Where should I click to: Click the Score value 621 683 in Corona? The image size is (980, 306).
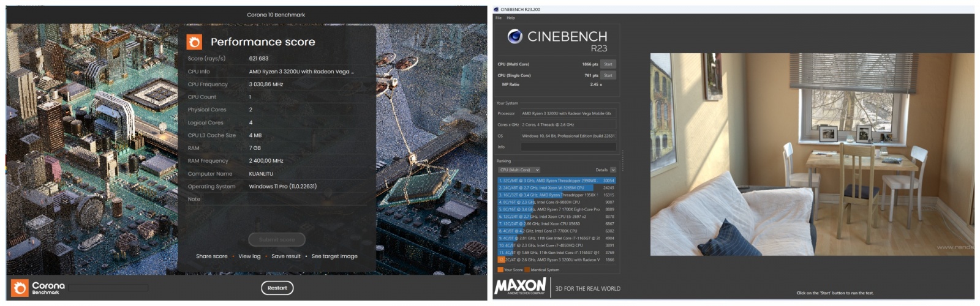(258, 59)
